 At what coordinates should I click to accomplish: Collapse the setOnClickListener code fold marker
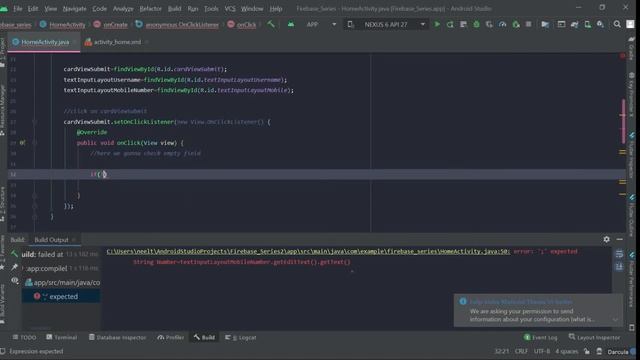pos(35,122)
